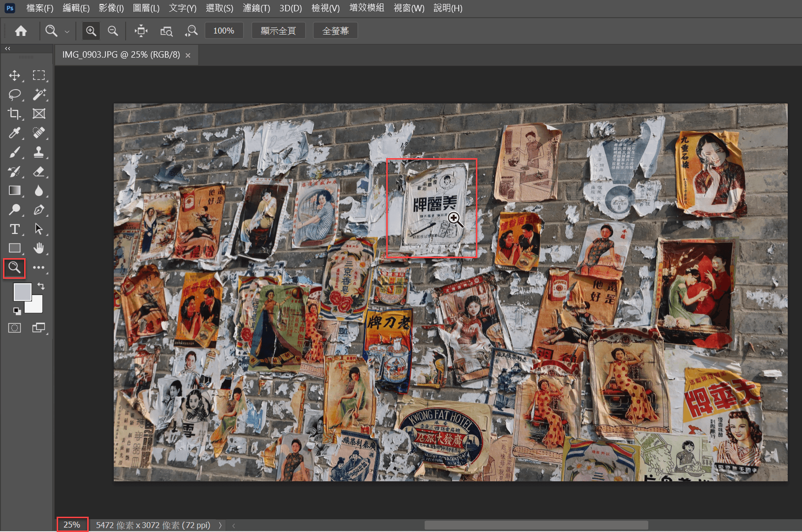The width and height of the screenshot is (802, 532).
Task: Toggle Zoom All Windows option
Action: pyautogui.click(x=167, y=31)
